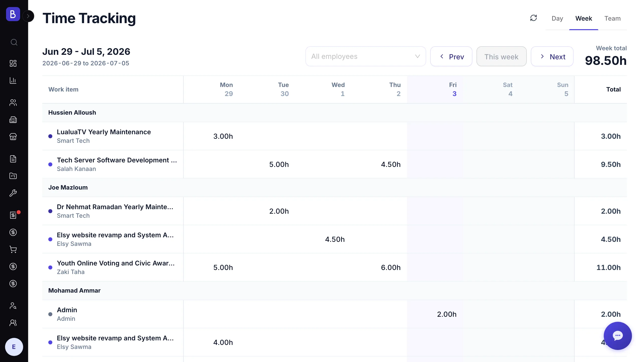Click the 11.00h total for Youth Voting
Screen dimensions: 644x362
click(608, 267)
